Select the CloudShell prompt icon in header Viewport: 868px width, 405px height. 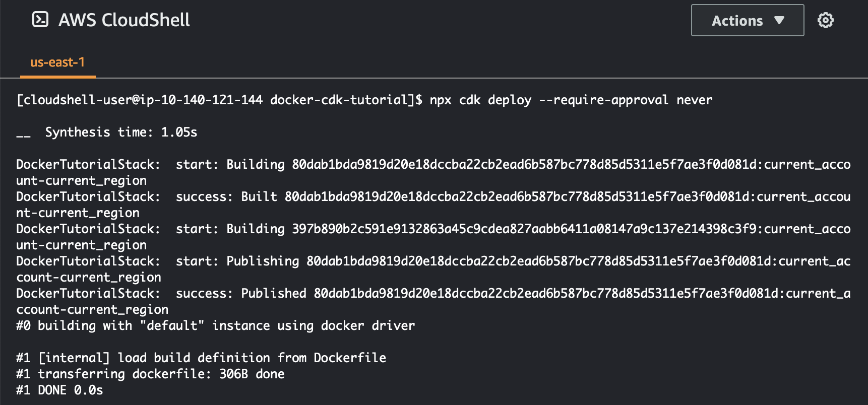(x=40, y=20)
